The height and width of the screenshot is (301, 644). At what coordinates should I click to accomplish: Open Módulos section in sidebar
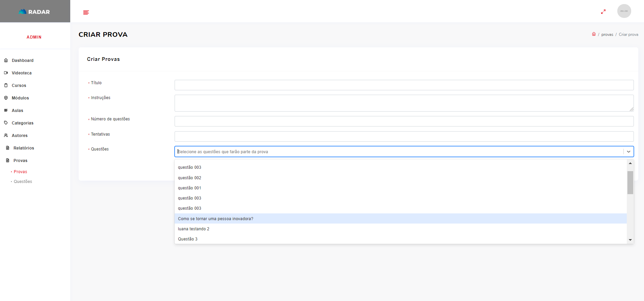coord(20,98)
